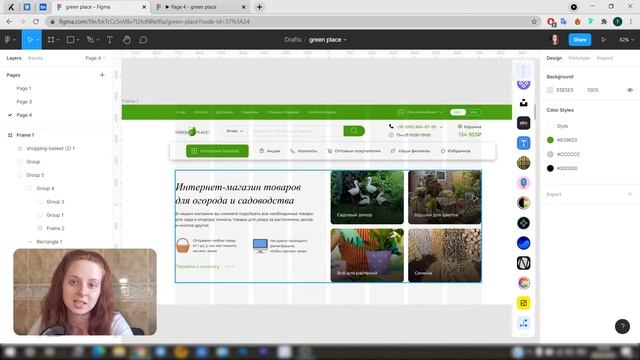This screenshot has width=640, height=360.
Task: Switch to the Inspect tab
Action: tap(604, 58)
